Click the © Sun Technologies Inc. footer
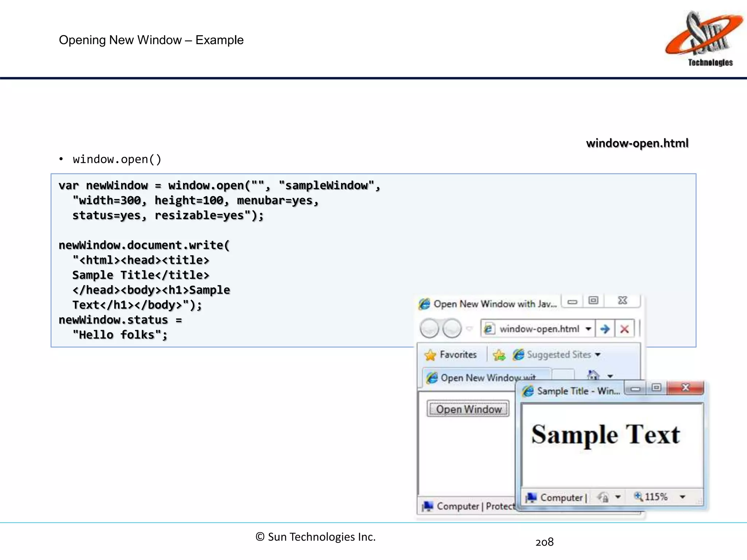 (x=316, y=537)
